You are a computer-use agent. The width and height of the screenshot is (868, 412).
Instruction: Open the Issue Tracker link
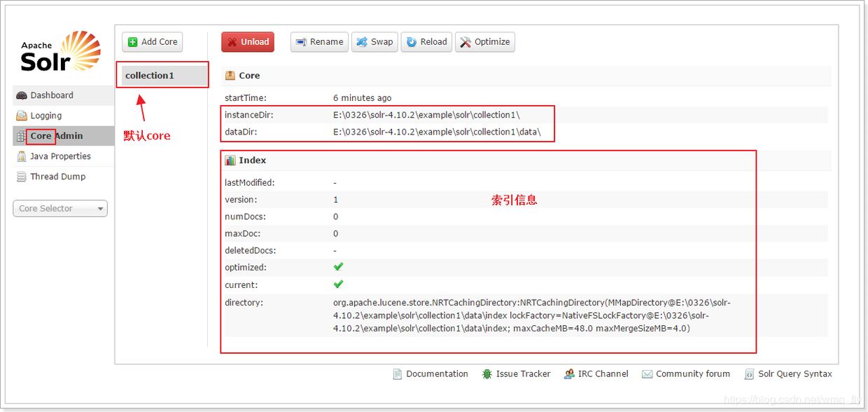pyautogui.click(x=517, y=374)
